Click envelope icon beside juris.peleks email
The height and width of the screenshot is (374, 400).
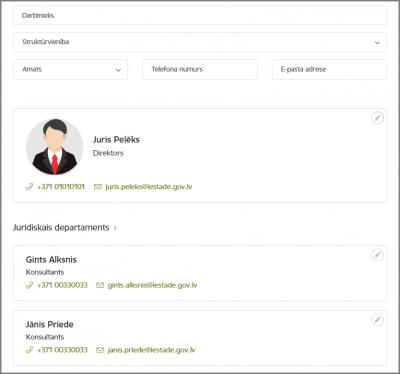pyautogui.click(x=98, y=187)
